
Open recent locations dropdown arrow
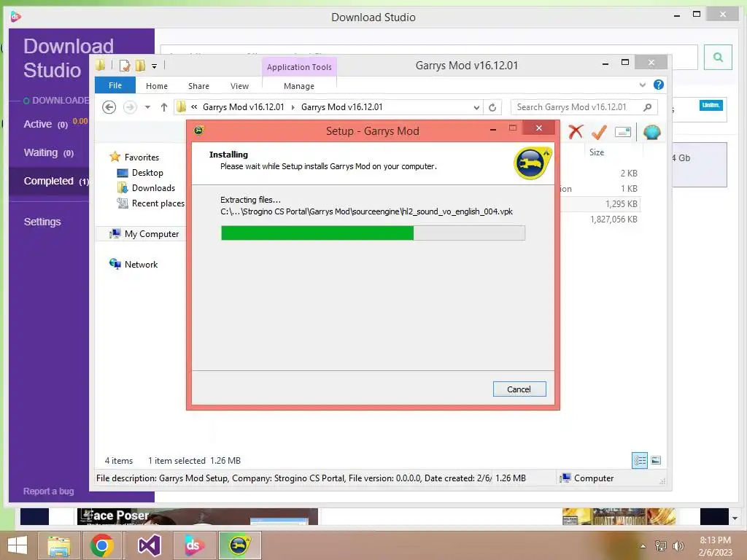point(147,107)
